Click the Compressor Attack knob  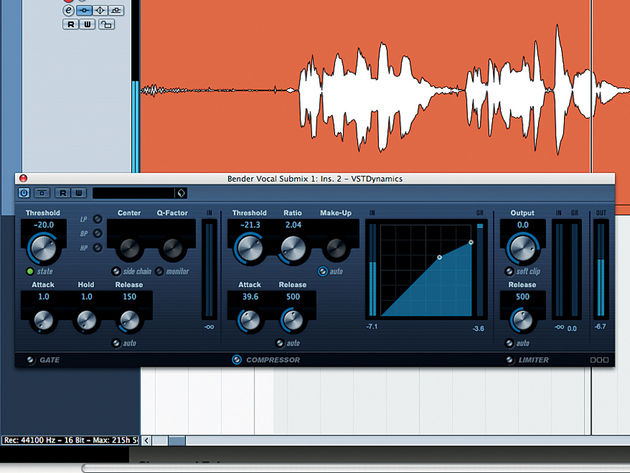point(250,321)
